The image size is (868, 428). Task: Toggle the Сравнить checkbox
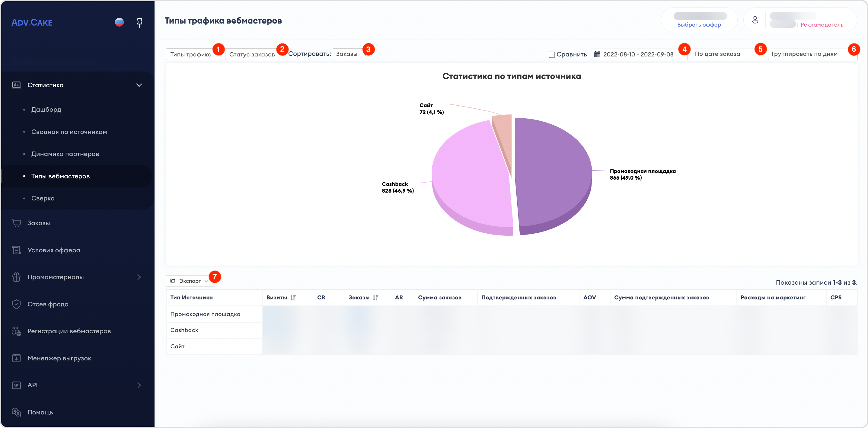click(552, 55)
